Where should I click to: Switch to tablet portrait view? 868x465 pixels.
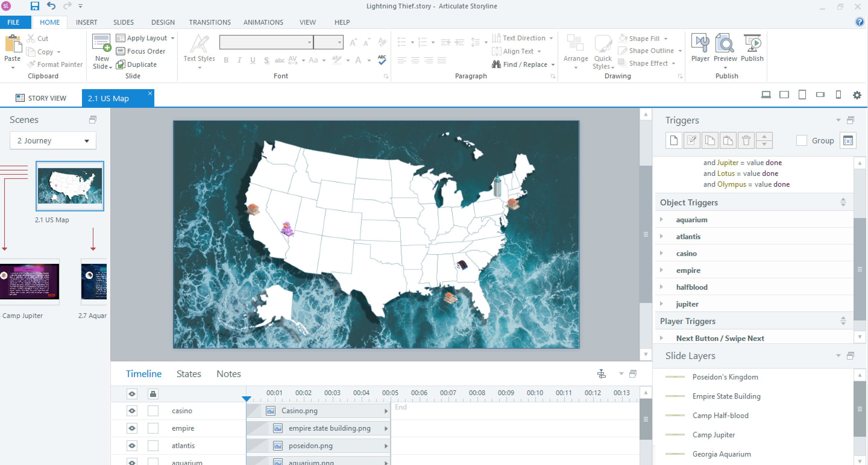pyautogui.click(x=802, y=95)
